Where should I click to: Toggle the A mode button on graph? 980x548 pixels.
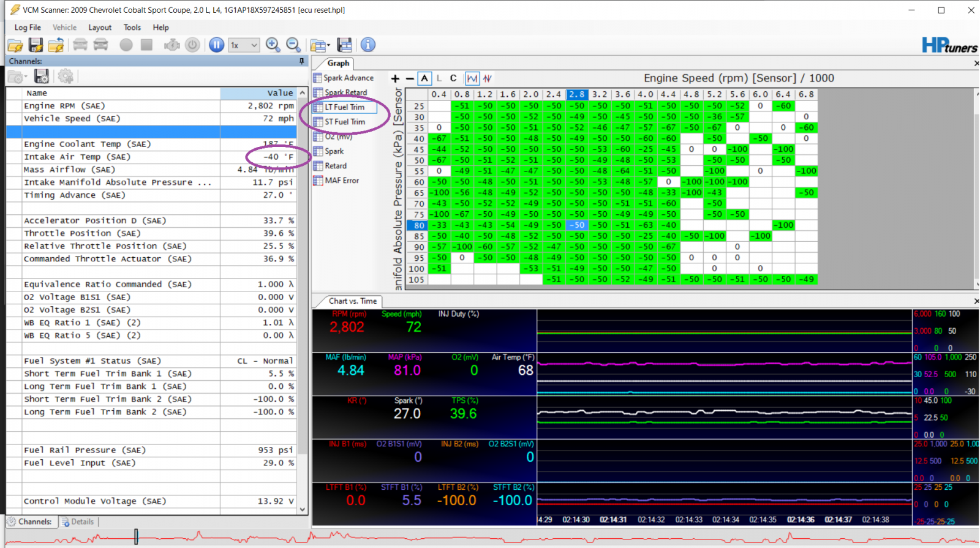pos(424,78)
